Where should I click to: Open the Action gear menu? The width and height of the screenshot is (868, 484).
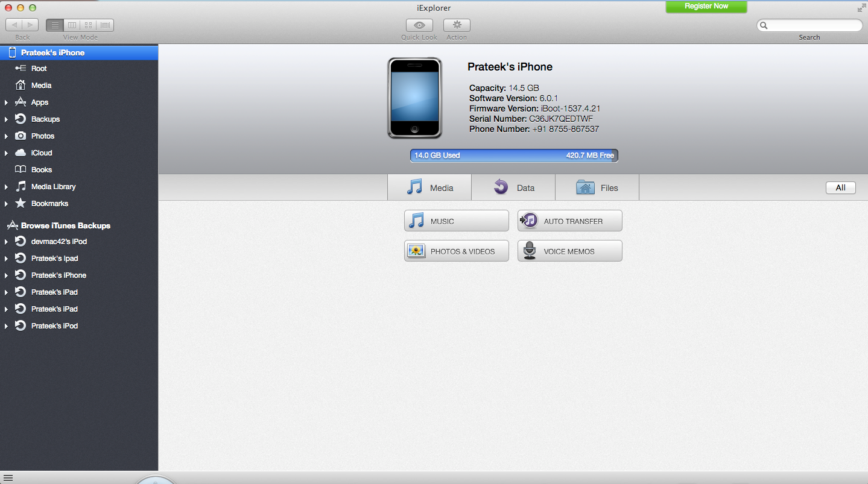pyautogui.click(x=457, y=25)
